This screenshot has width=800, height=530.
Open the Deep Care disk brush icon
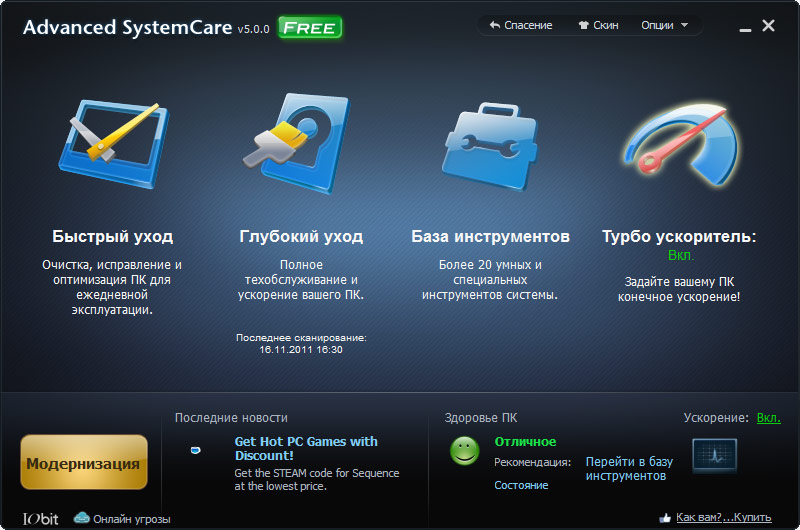pyautogui.click(x=297, y=143)
